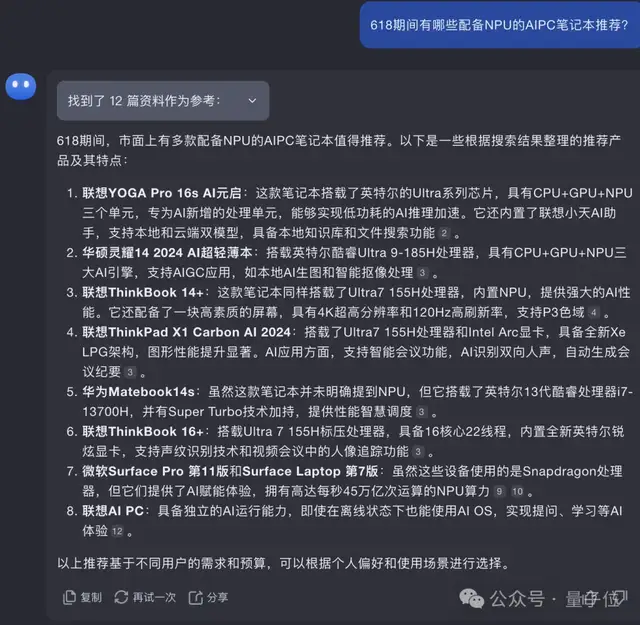The width and height of the screenshot is (640, 625).
Task: Click the share (分享) icon
Action: 195,597
